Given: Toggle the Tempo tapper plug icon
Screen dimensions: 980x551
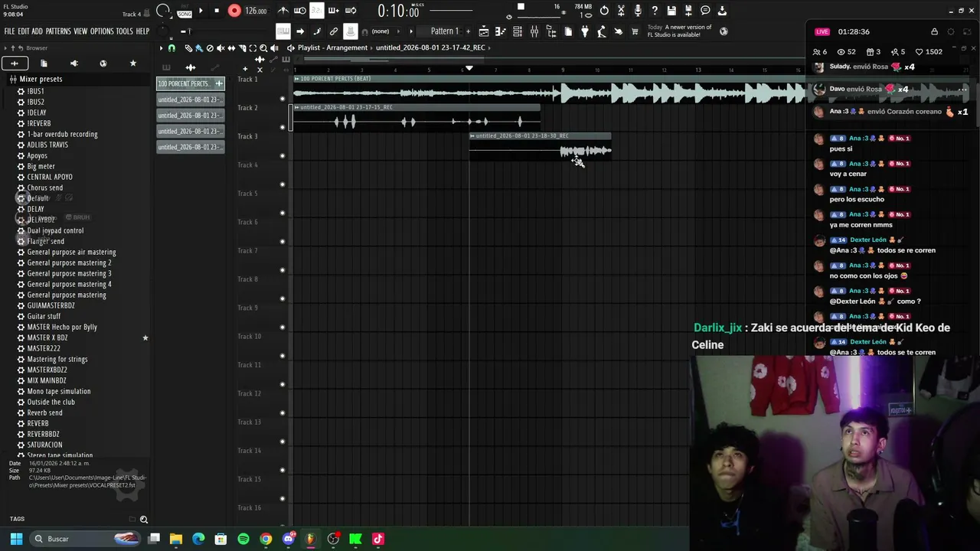Looking at the screenshot, I should point(585,31).
